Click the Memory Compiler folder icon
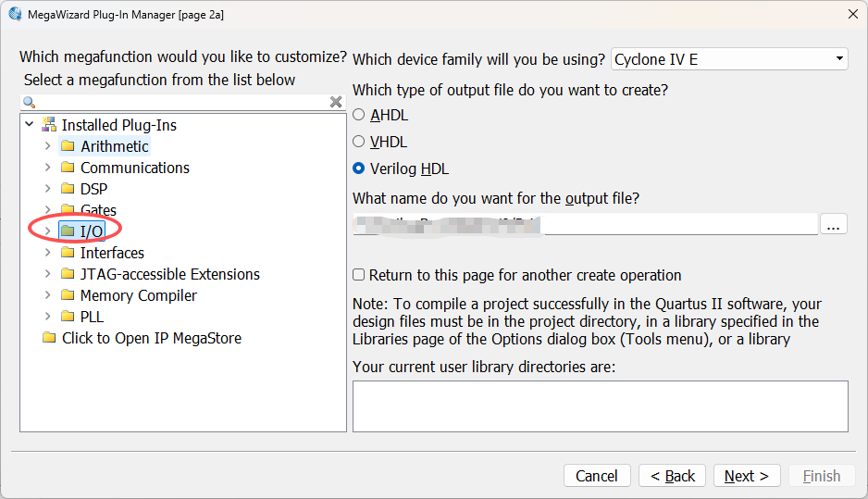Image resolution: width=868 pixels, height=499 pixels. click(68, 294)
